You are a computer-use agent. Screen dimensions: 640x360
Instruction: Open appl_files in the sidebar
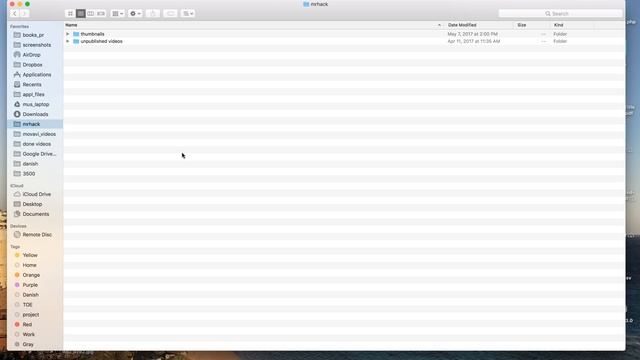point(35,94)
